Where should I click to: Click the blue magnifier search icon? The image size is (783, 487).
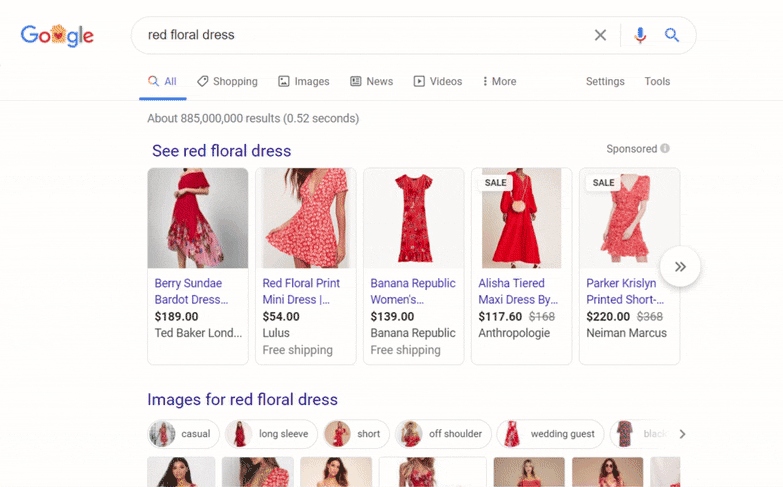click(672, 35)
